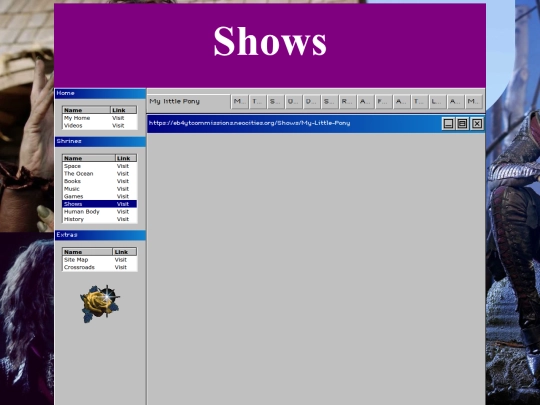Switch to the 'U..' tab
Screen dimensions: 540x405
(293, 102)
